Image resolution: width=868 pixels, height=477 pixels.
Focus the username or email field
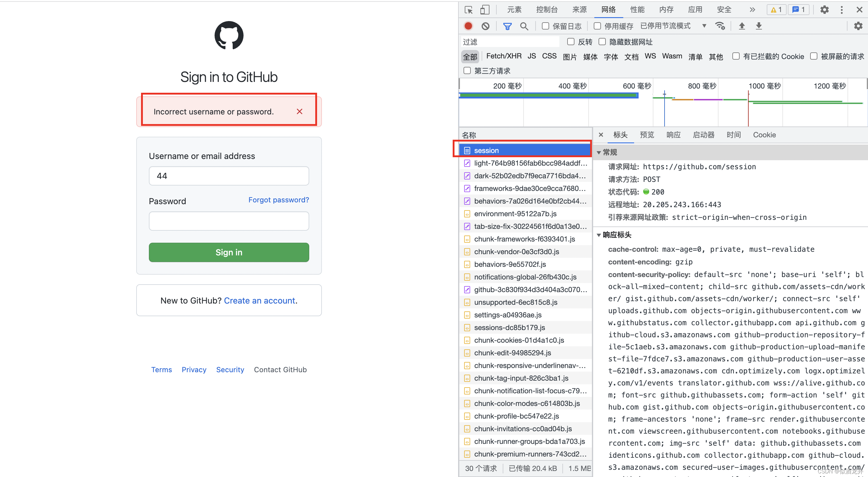229,176
